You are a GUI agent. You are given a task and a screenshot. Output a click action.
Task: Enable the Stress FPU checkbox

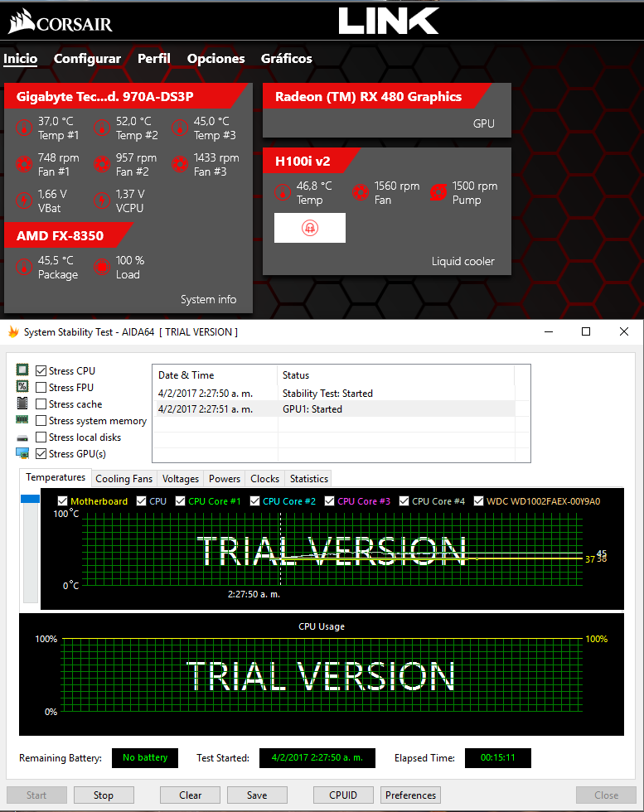[x=41, y=388]
